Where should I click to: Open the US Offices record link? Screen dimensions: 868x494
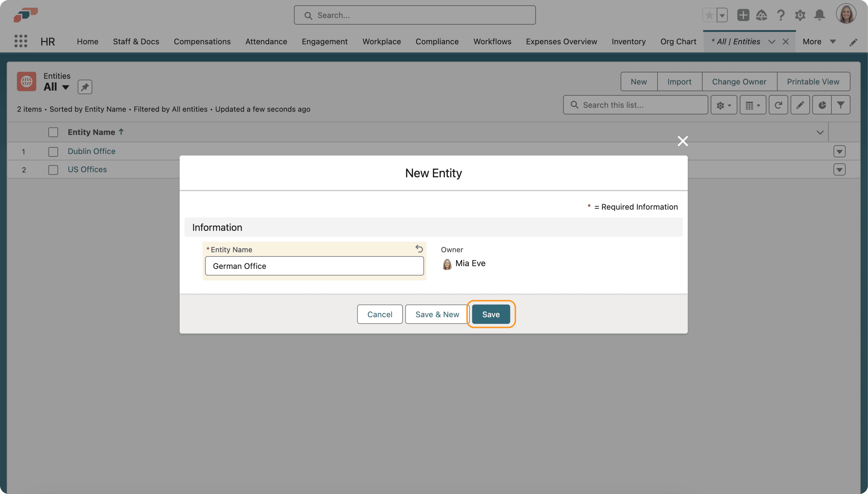pos(87,169)
